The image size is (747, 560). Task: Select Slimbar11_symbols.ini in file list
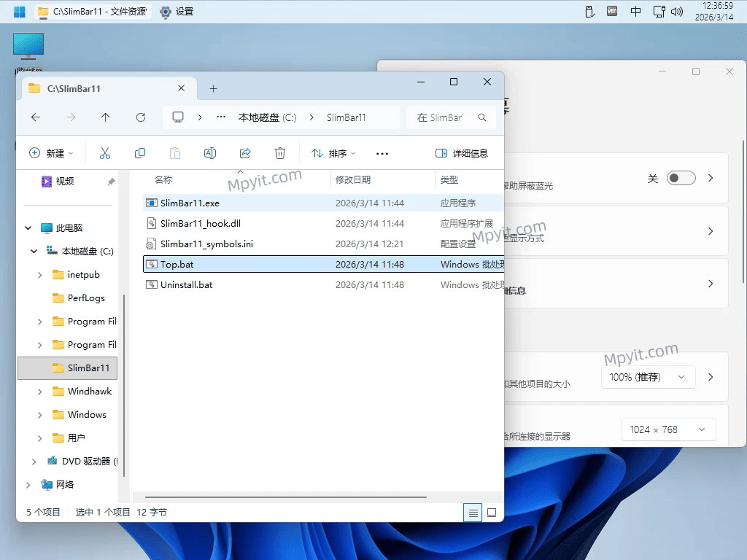(x=323, y=244)
